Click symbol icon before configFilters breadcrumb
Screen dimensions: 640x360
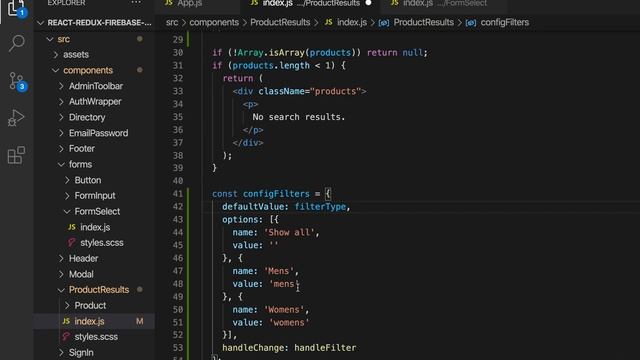point(471,23)
